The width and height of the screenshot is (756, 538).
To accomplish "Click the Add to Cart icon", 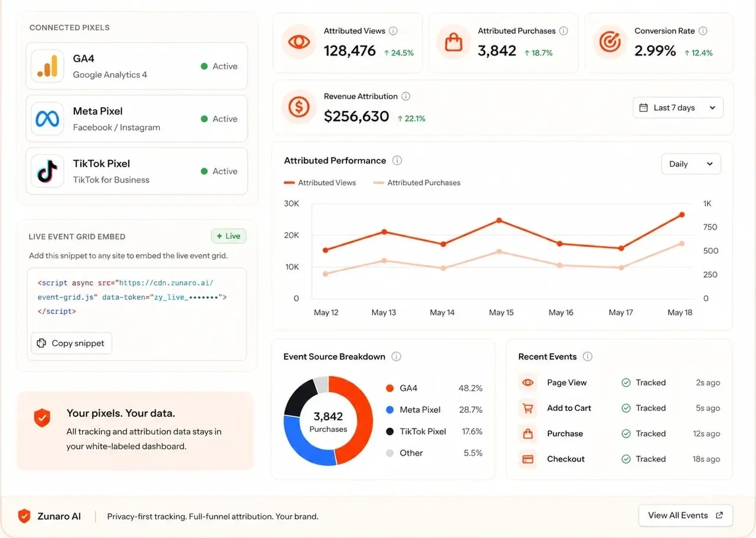I will [x=528, y=408].
